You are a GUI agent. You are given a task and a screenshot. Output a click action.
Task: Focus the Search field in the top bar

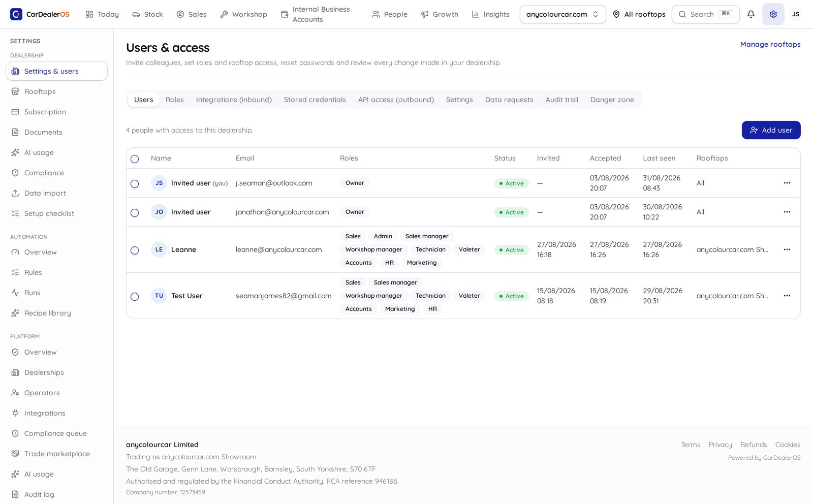click(705, 14)
